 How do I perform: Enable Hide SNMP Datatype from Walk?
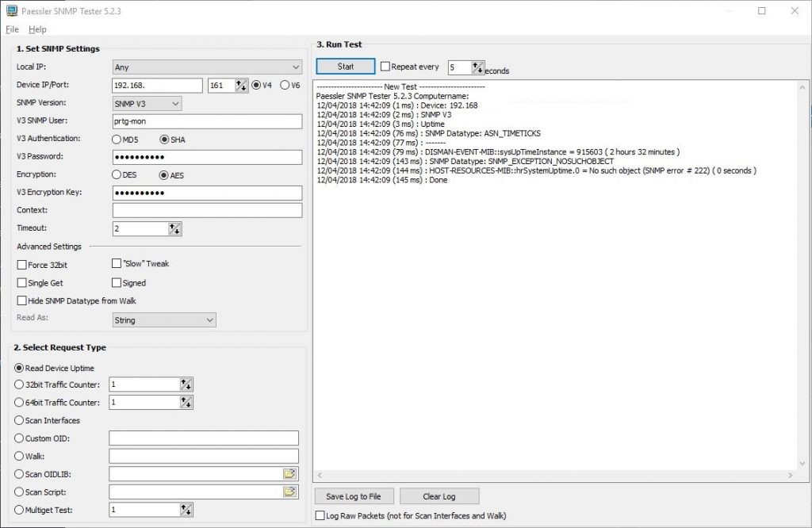pos(21,300)
